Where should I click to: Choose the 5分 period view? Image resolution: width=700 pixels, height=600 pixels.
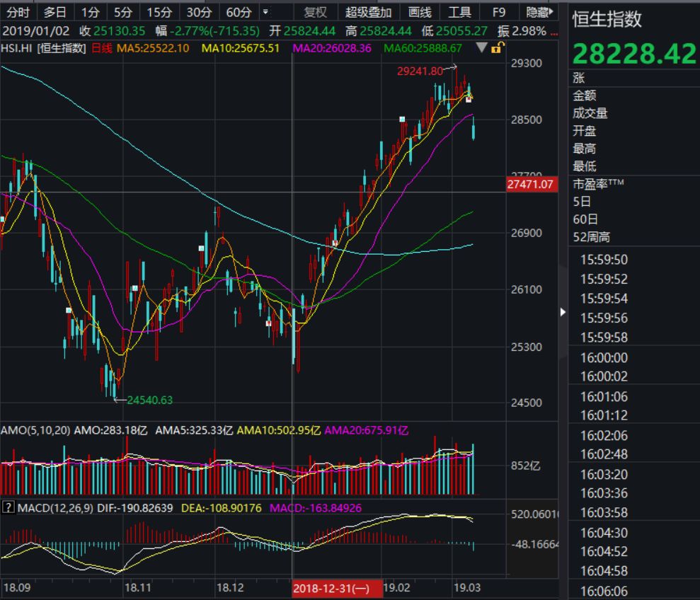click(123, 13)
